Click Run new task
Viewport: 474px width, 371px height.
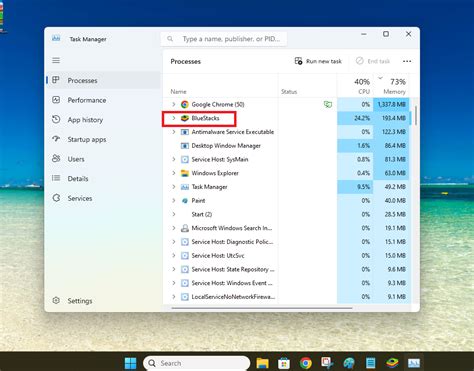[318, 61]
